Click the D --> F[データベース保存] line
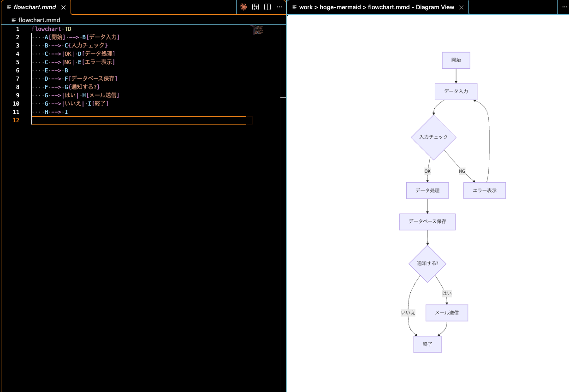This screenshot has height=392, width=569. (x=81, y=78)
